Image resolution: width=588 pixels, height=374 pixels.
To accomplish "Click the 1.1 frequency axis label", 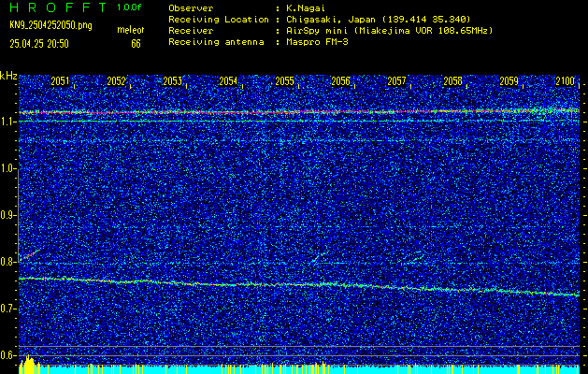I will click(x=7, y=122).
